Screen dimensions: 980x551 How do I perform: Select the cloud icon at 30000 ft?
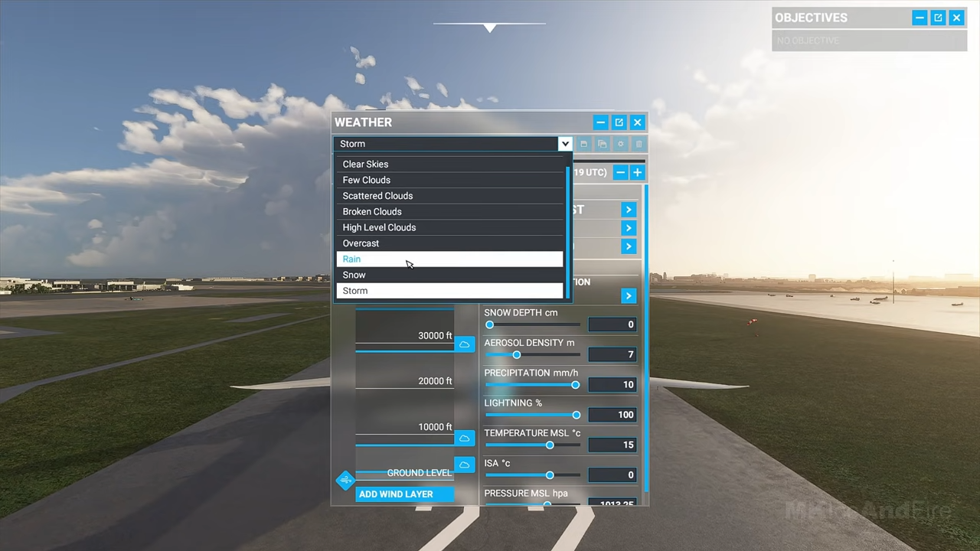click(x=464, y=344)
